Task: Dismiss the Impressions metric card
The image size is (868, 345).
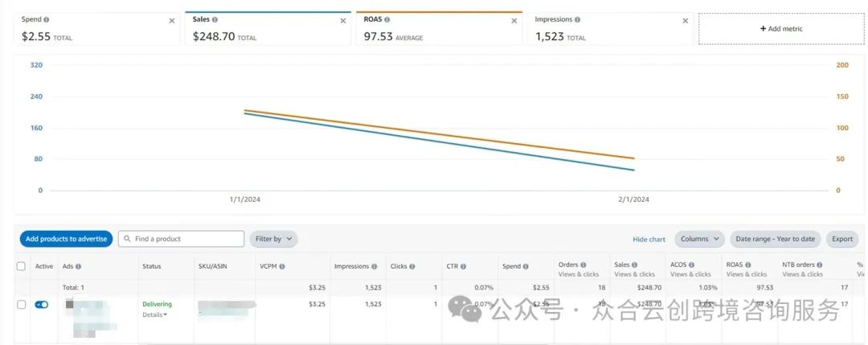Action: click(x=686, y=21)
